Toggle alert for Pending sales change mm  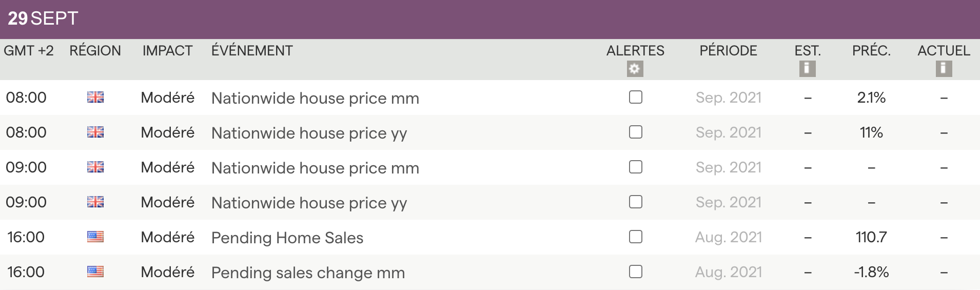click(635, 272)
